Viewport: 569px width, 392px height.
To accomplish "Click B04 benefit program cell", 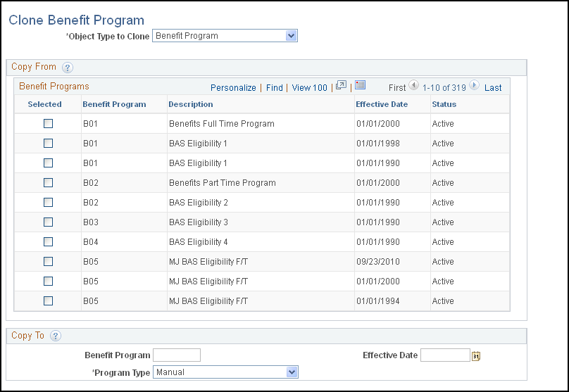I will coord(91,242).
